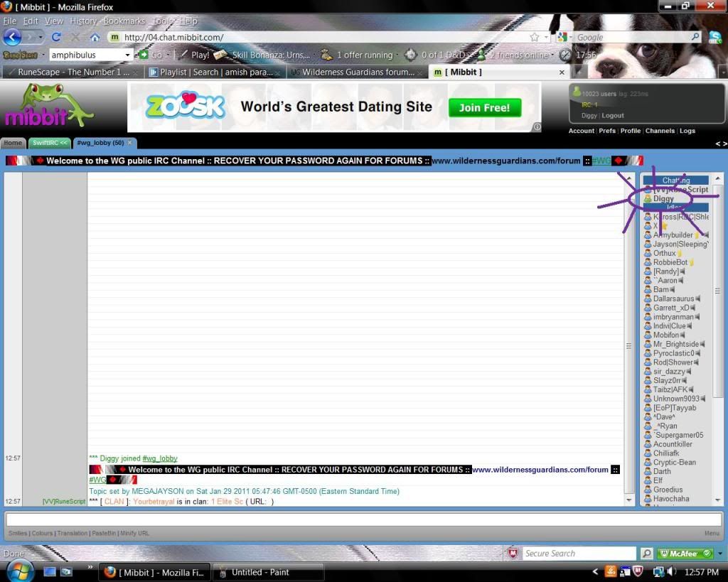728x582 pixels.
Task: Click the user icon beside Diggy in the list
Action: [x=648, y=199]
